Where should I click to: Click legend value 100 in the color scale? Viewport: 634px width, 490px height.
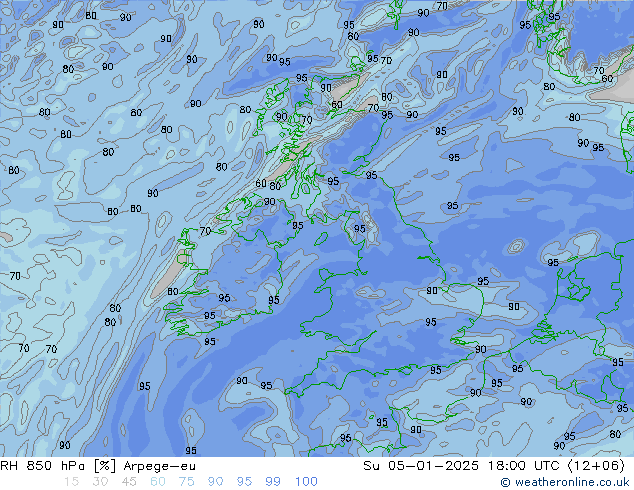point(306,482)
